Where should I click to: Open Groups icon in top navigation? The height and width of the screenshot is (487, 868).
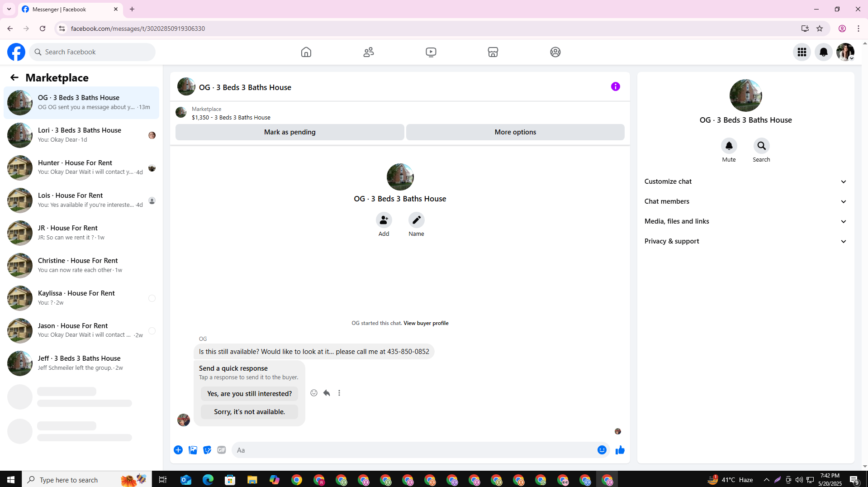[555, 52]
